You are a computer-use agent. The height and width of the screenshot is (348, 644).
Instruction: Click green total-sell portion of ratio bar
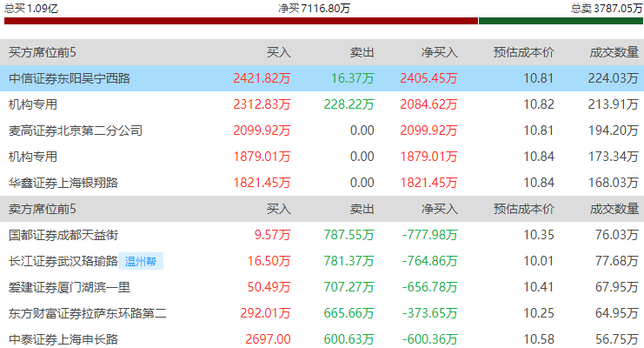[x=561, y=21]
